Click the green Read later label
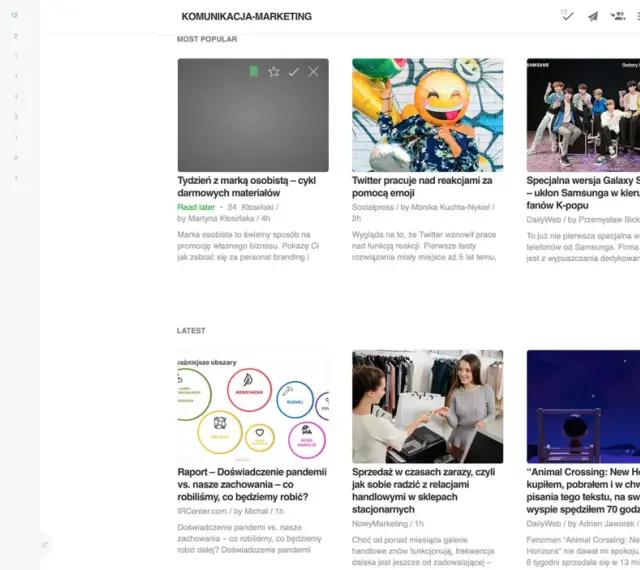The image size is (640, 570). (x=196, y=207)
